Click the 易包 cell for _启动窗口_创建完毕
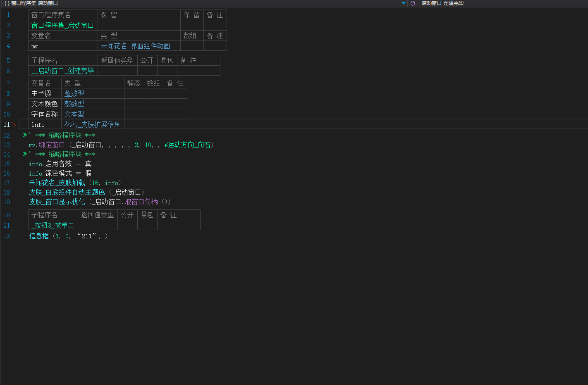The height and width of the screenshot is (385, 588). click(x=167, y=71)
